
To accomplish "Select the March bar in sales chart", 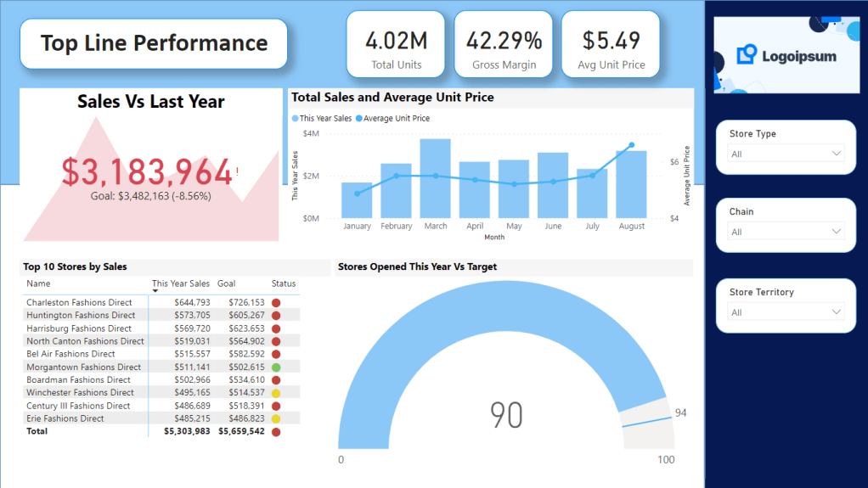I will click(x=435, y=178).
